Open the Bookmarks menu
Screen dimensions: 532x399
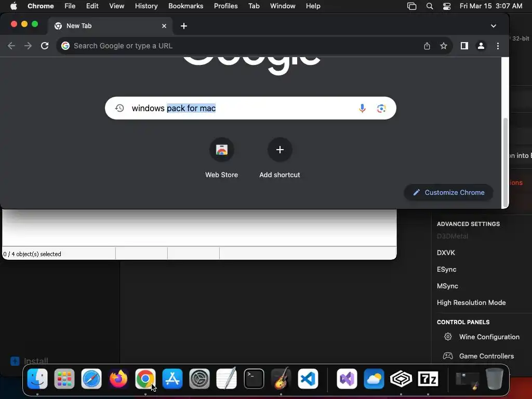click(x=186, y=6)
